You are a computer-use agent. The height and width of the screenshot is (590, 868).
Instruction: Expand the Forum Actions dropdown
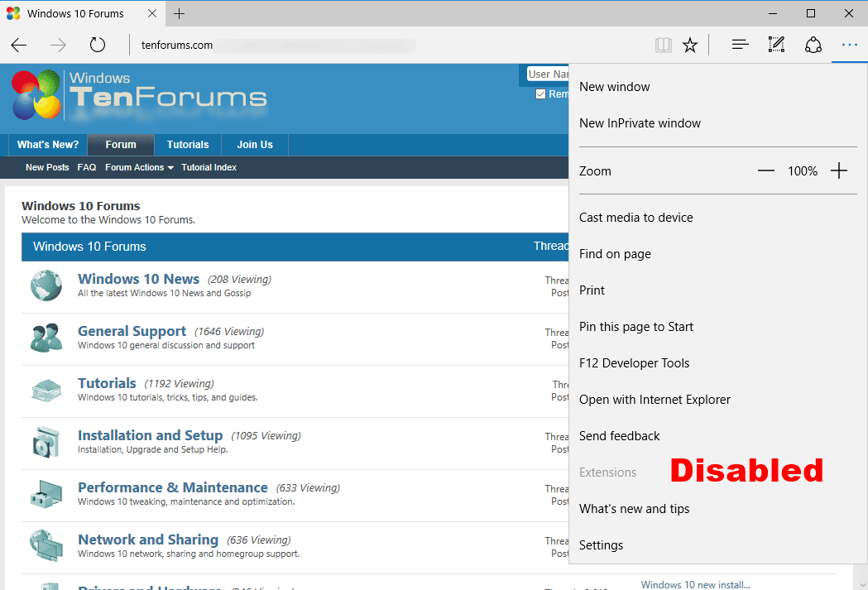click(139, 167)
